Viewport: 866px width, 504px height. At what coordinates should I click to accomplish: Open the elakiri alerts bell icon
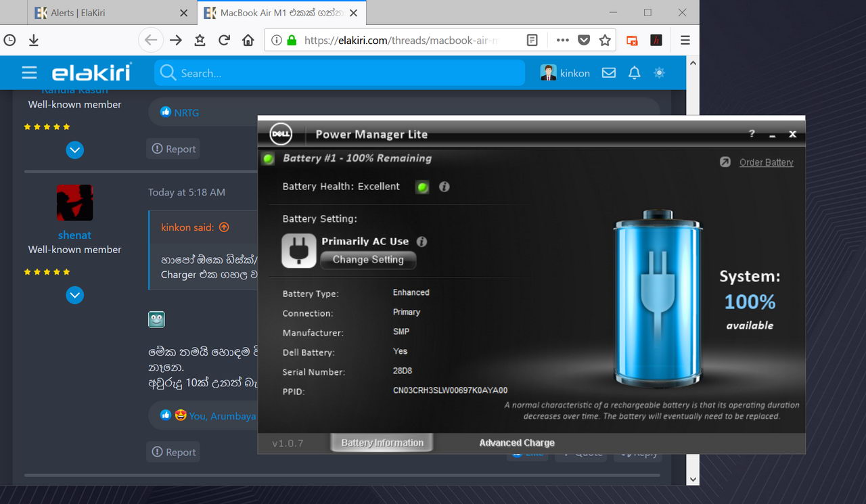634,73
